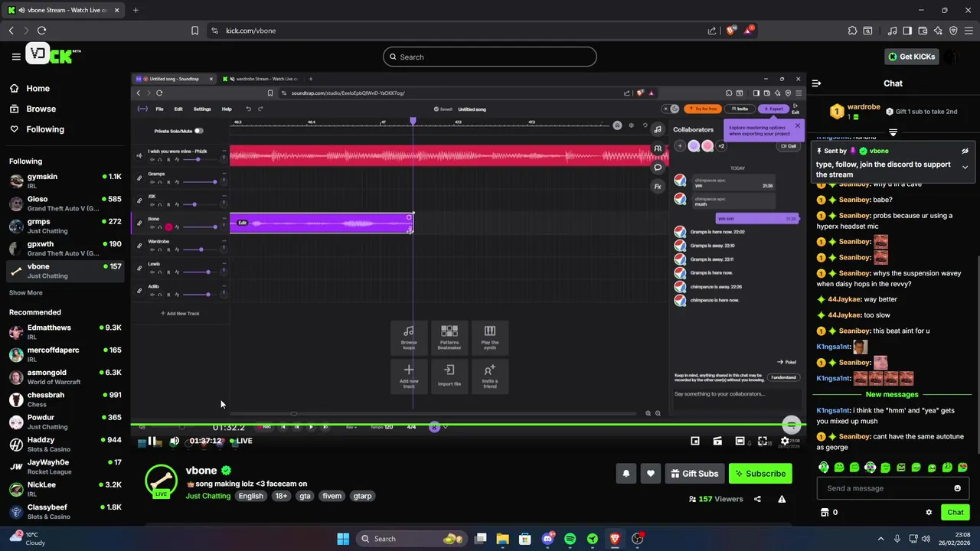This screenshot has width=980, height=551.
Task: Go to Home in sidebar
Action: tap(38, 89)
